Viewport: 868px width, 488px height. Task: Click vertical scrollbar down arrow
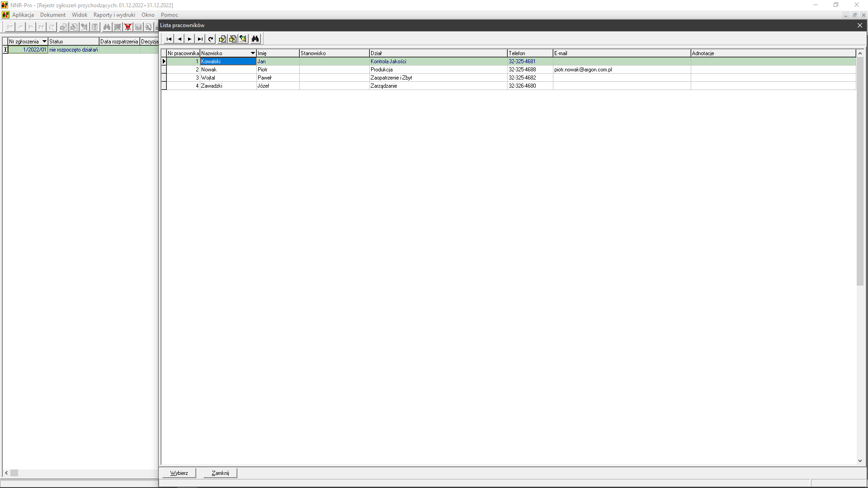tap(860, 461)
